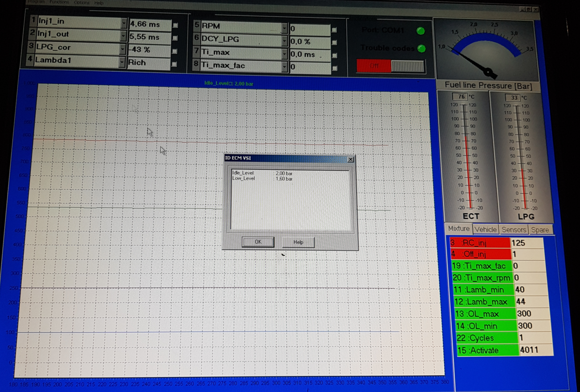This screenshot has width=580, height=392.
Task: Click Help in the ID ECM VSI dialog
Action: [x=298, y=242]
